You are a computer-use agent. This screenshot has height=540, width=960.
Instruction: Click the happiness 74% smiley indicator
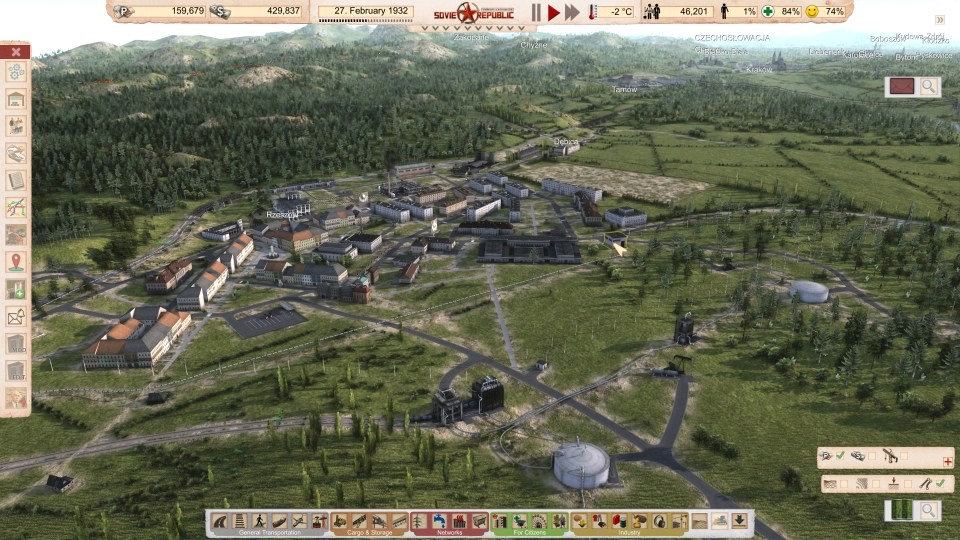point(825,11)
